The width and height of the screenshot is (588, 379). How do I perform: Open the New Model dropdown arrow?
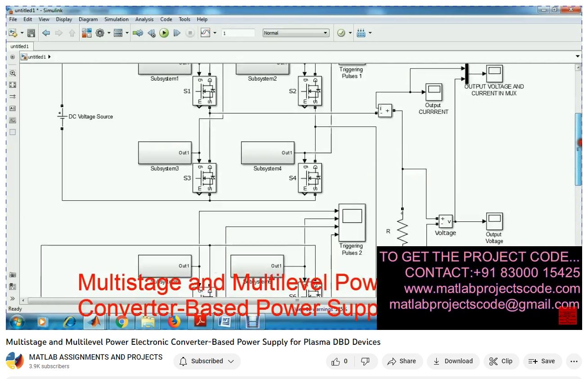coord(21,33)
